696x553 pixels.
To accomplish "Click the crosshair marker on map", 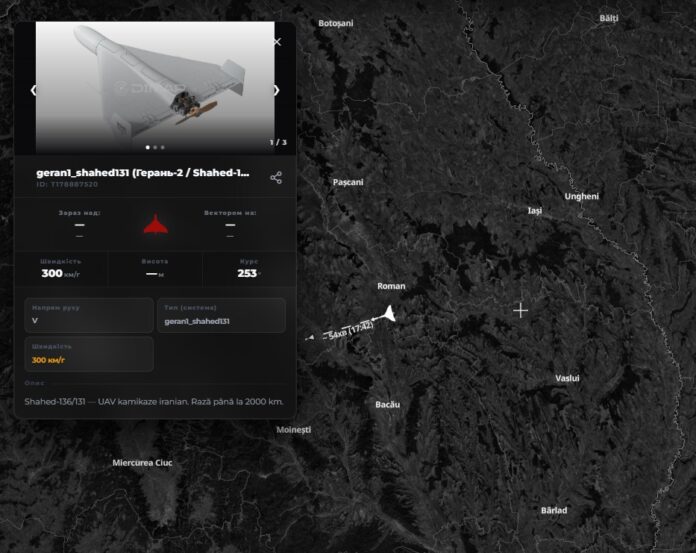I will tap(520, 311).
